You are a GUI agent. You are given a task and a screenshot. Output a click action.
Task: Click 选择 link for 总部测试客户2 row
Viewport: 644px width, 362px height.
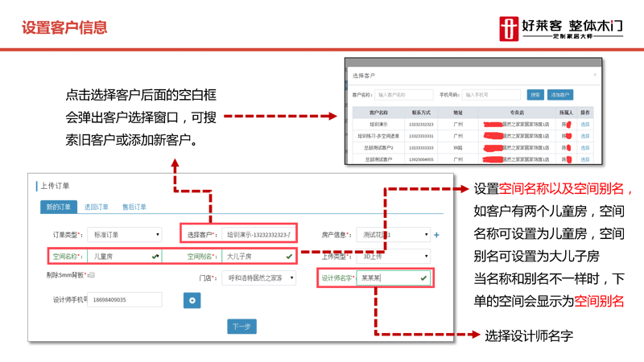585,148
